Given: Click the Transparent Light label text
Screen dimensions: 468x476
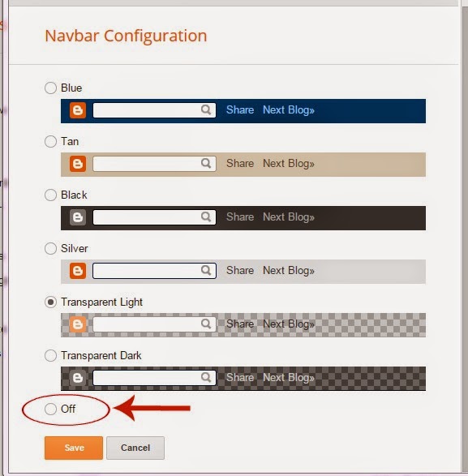Looking at the screenshot, I should [x=101, y=302].
